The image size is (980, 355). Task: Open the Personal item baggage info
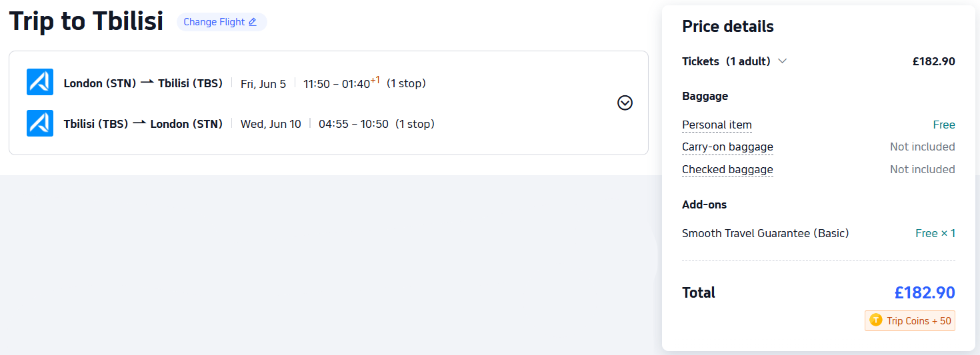point(717,125)
